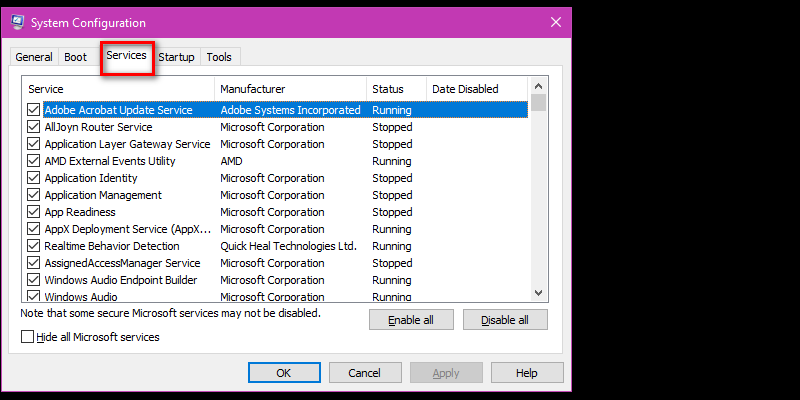Switch to the Boot tab
The width and height of the screenshot is (800, 400).
pos(76,57)
